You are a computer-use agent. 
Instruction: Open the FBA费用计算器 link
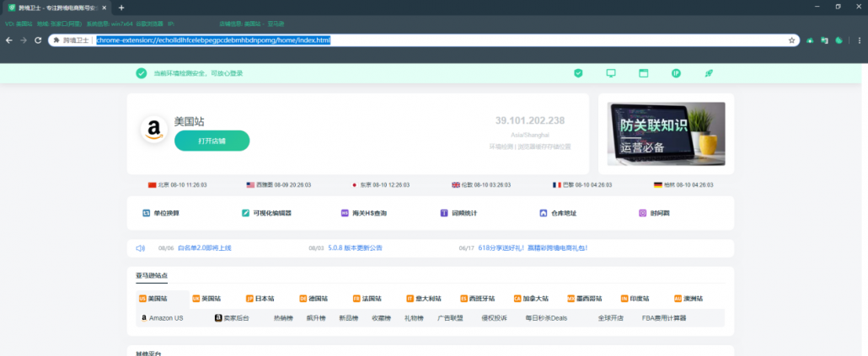pos(664,318)
